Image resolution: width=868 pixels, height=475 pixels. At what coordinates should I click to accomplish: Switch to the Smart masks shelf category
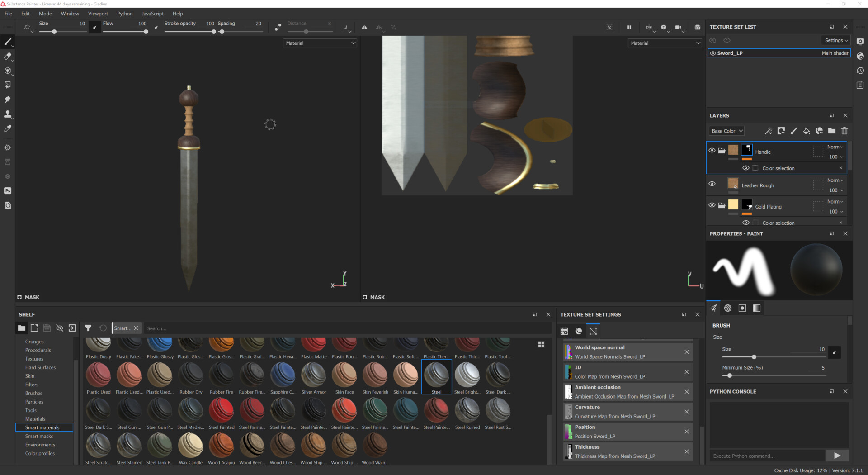point(38,436)
